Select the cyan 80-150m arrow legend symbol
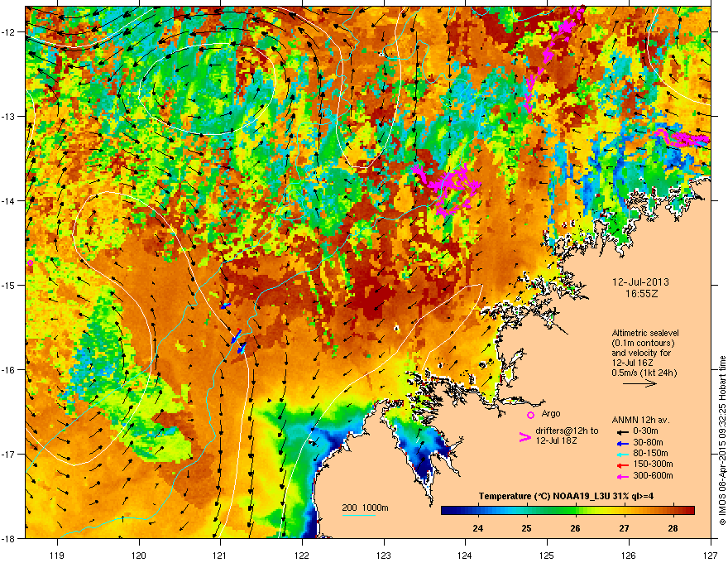 point(621,455)
